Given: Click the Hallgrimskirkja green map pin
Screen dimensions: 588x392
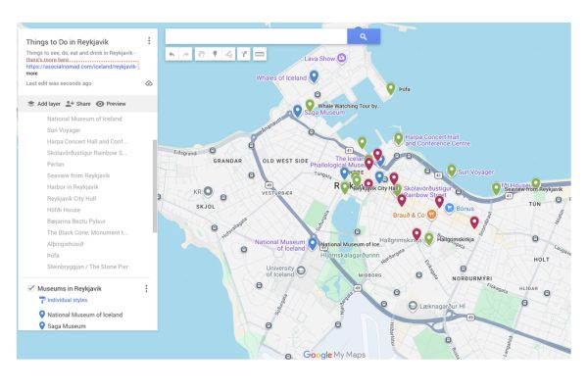Looking at the screenshot, I should coord(429,238).
